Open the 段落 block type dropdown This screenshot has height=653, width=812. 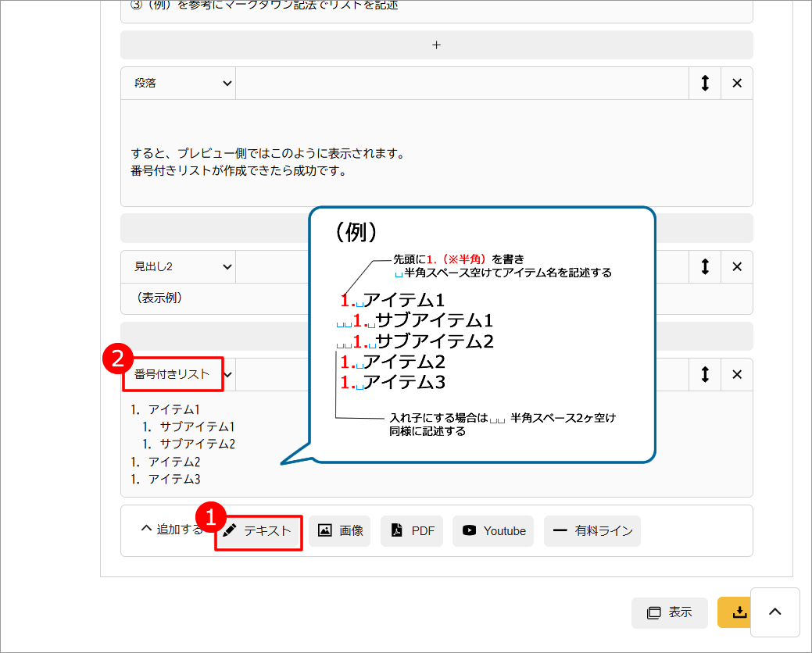[x=178, y=84]
